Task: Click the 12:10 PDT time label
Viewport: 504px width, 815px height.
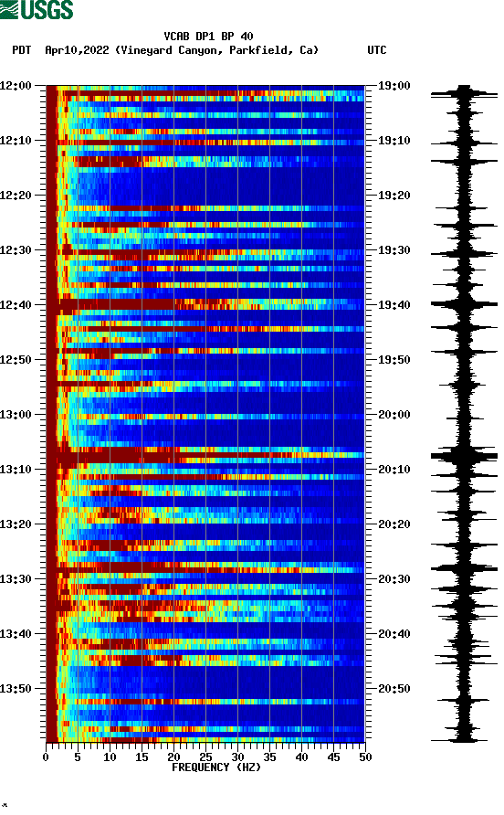Action: [16, 141]
